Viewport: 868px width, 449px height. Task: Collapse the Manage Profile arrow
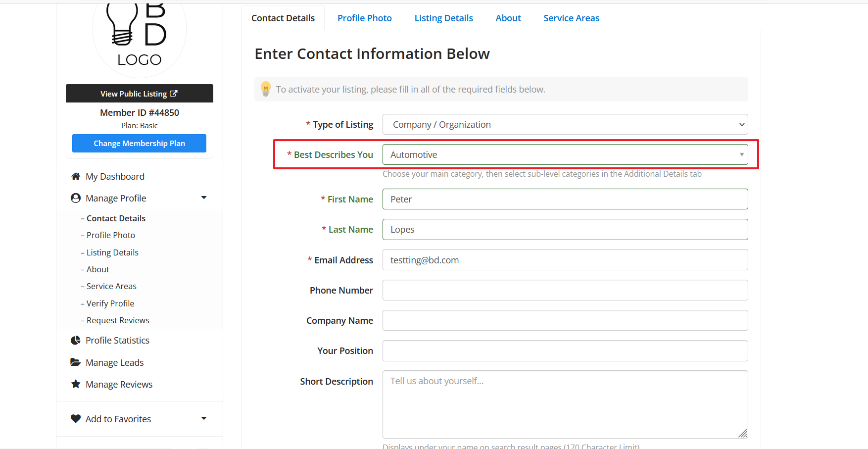204,198
